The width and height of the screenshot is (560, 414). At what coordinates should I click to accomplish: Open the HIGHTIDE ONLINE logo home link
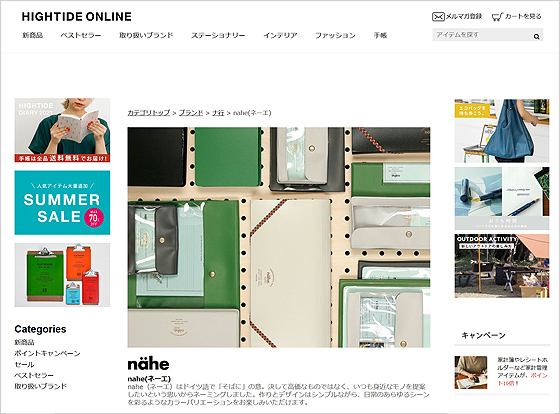point(76,17)
